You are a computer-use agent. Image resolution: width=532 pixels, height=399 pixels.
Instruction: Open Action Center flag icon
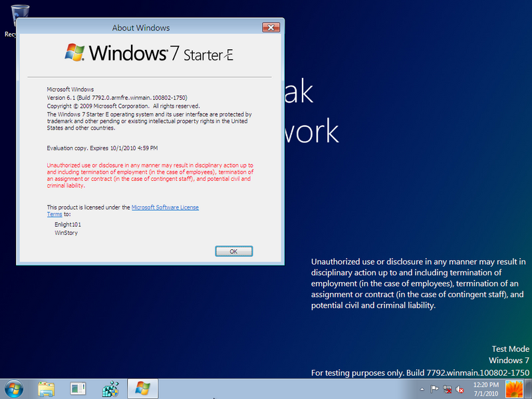434,389
